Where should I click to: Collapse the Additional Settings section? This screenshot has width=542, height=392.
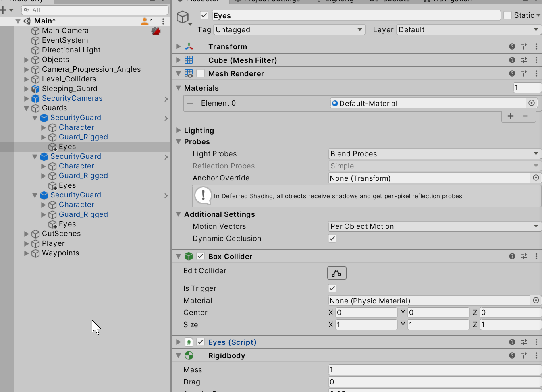click(x=178, y=214)
